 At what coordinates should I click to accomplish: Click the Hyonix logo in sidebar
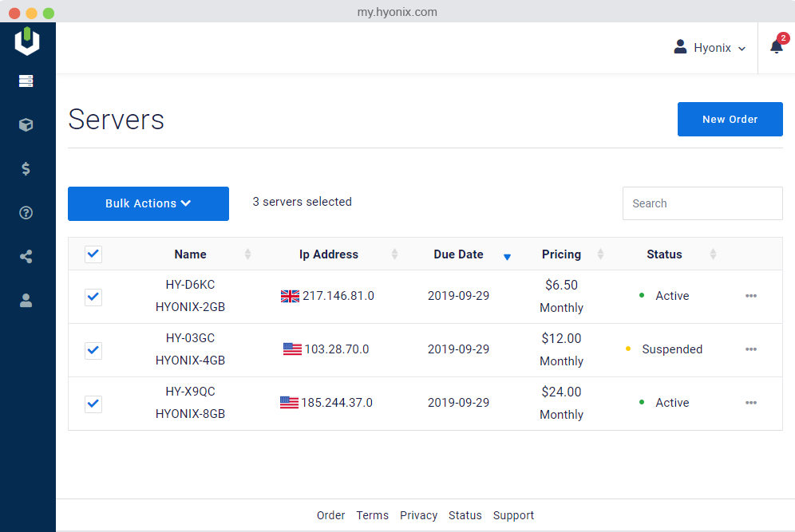27,41
